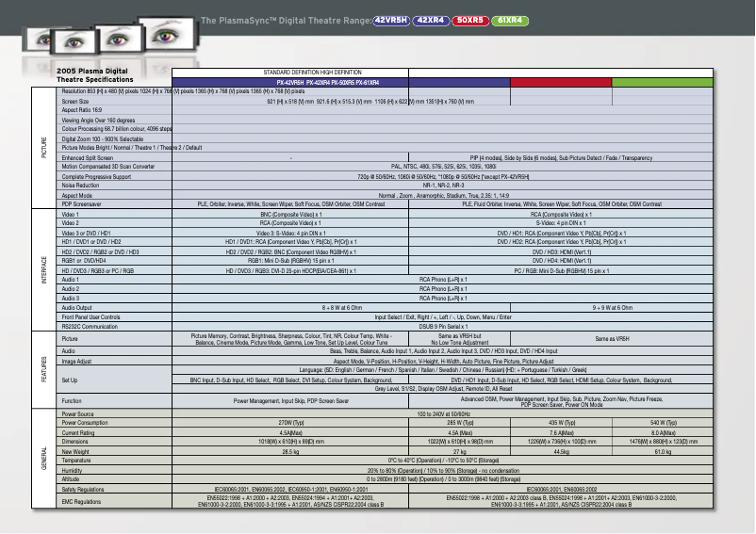Image resolution: width=756 pixels, height=534 pixels.
Task: Click 'Safety Regulations' row label
Action: [82, 489]
